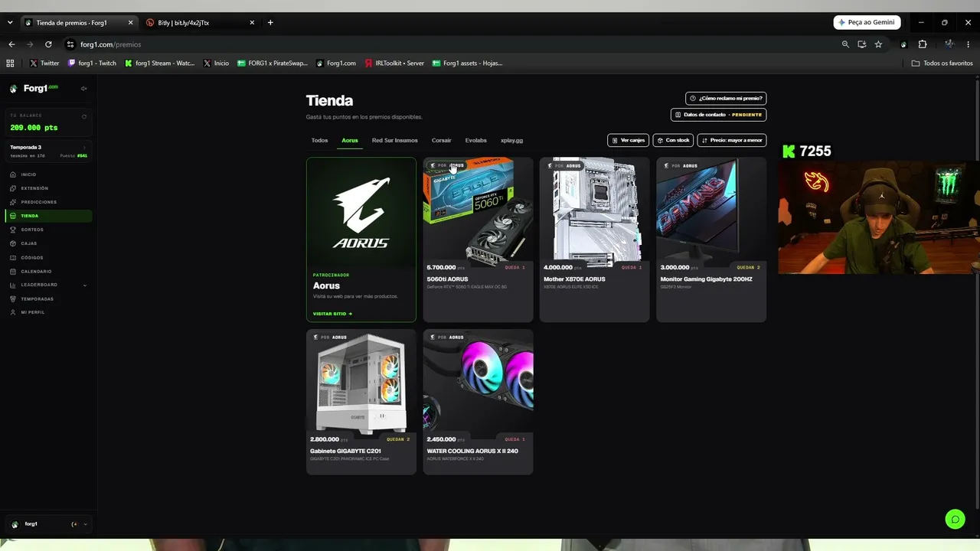Open the browser Extensions puzzle icon
Screen dimensions: 980x551
922,44
